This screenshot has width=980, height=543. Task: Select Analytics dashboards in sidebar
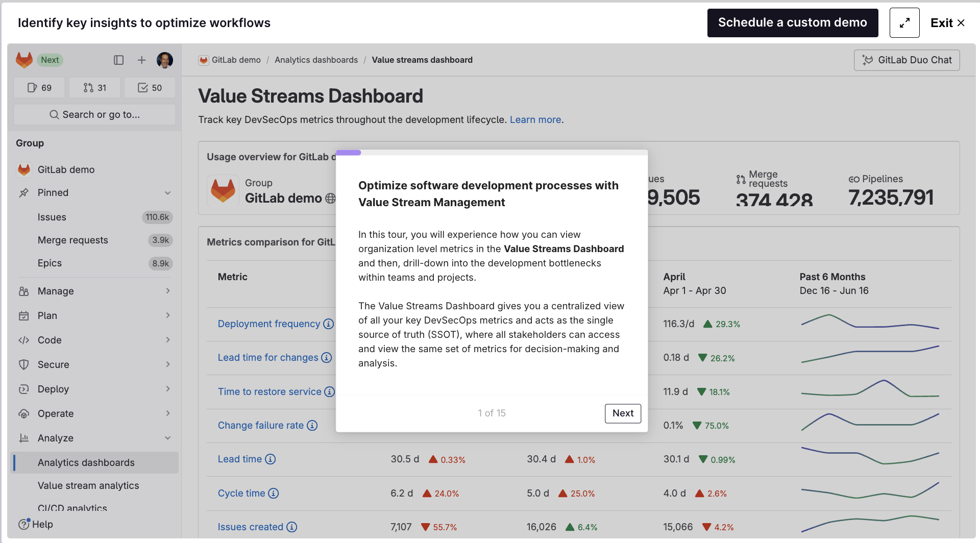click(x=94, y=462)
